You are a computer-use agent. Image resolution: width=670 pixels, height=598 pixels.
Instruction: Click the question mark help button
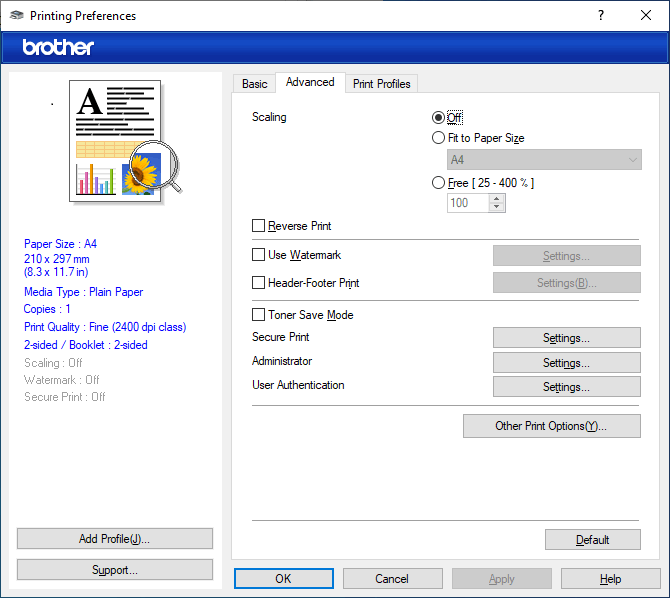click(601, 16)
